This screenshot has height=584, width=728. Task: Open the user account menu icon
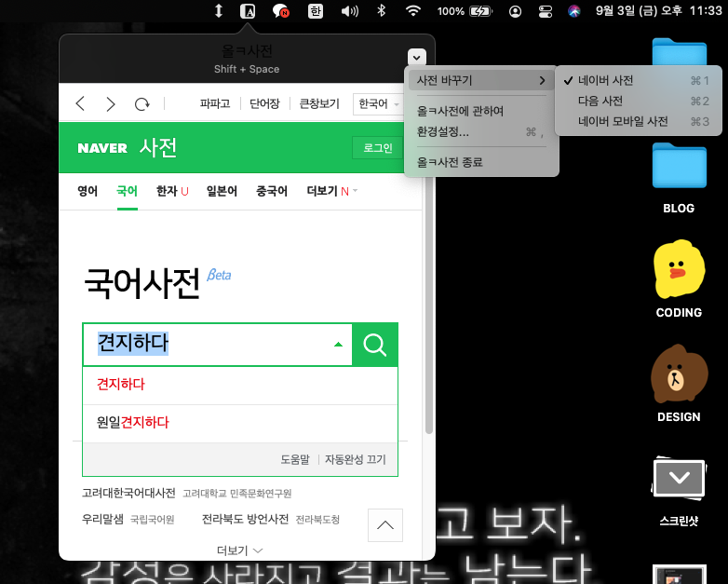pyautogui.click(x=515, y=11)
